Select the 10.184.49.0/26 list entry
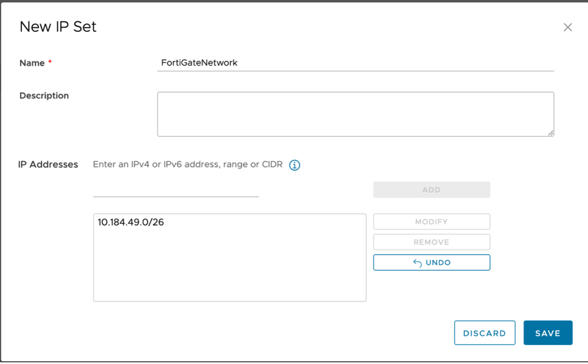 coord(131,222)
